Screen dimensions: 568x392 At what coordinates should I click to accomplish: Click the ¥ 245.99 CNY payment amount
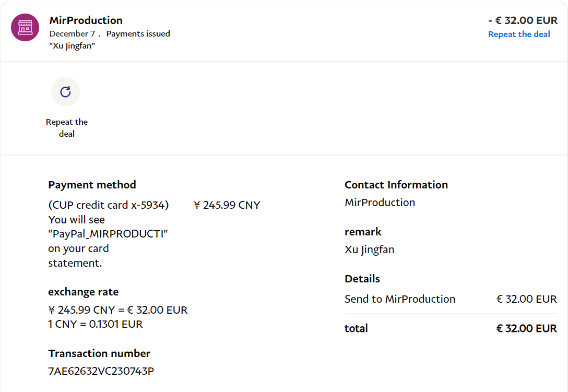tap(227, 205)
